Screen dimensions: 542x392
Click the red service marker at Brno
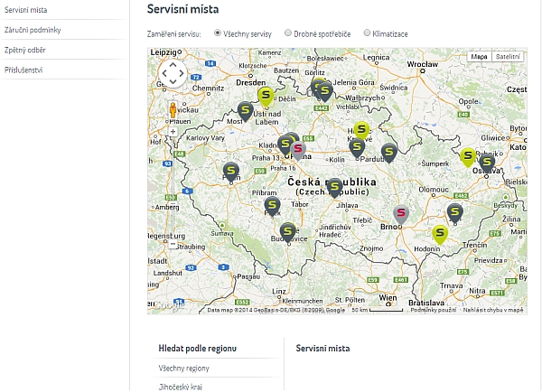[400, 213]
